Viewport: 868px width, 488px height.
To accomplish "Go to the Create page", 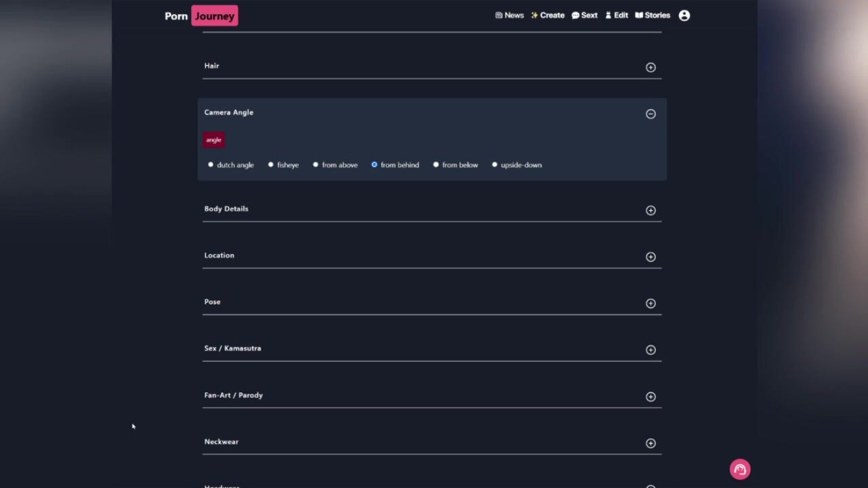I will (x=547, y=16).
